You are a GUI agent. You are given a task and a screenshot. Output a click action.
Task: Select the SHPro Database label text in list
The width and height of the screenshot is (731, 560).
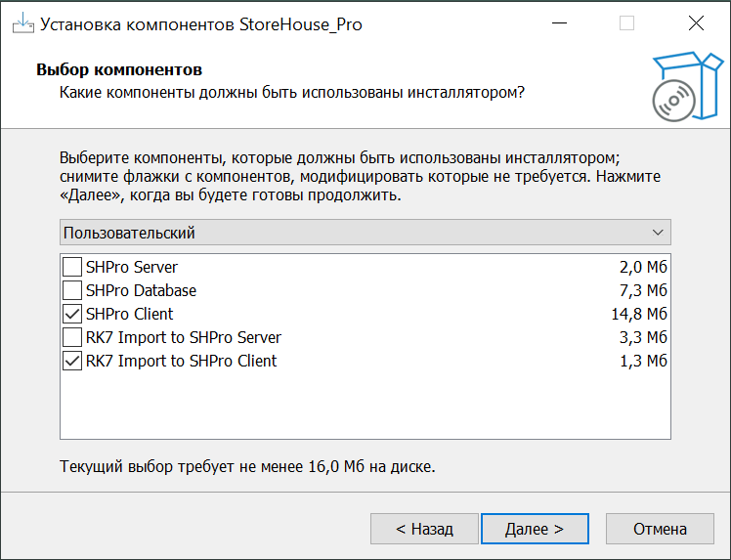141,290
